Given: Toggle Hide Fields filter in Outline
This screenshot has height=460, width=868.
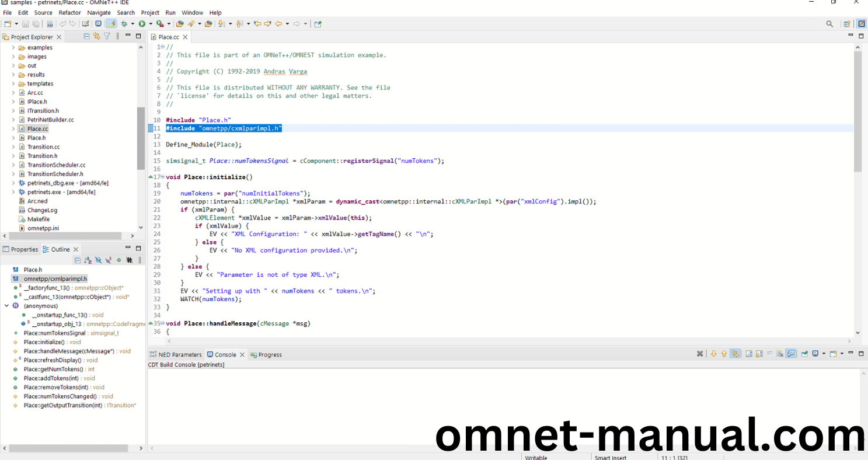Looking at the screenshot, I should (x=98, y=260).
